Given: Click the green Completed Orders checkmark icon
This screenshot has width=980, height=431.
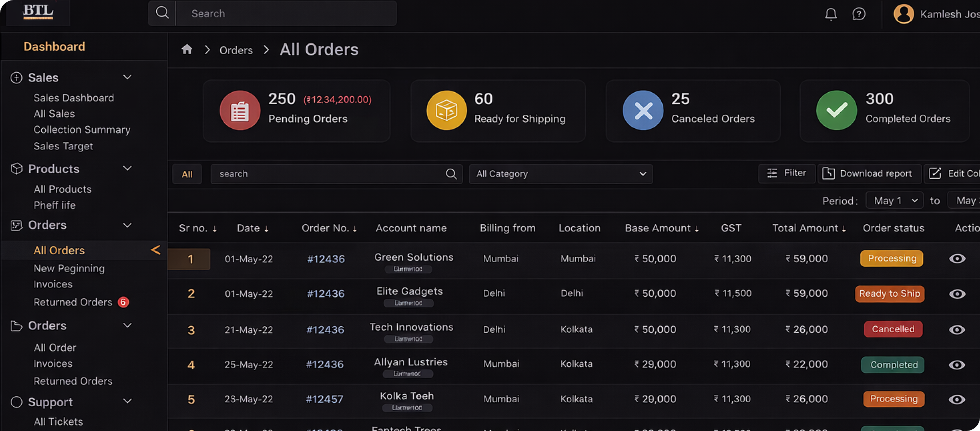Looking at the screenshot, I should point(836,110).
